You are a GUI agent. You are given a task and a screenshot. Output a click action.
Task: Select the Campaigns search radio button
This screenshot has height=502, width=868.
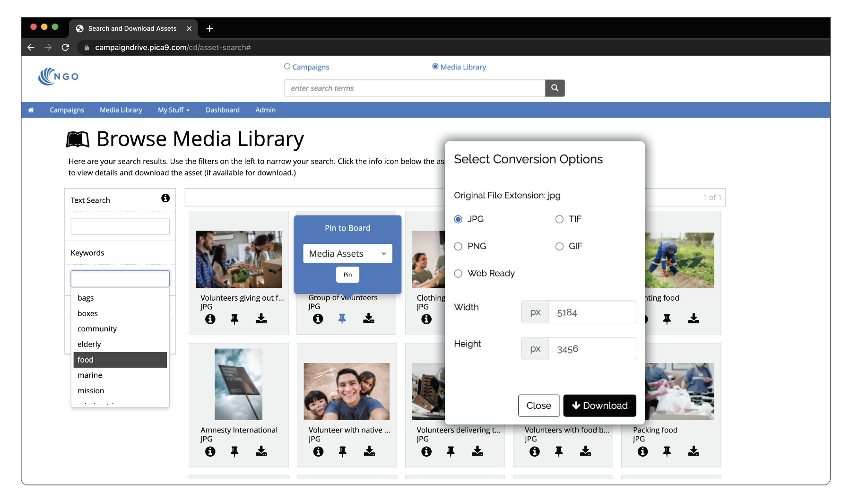point(287,67)
